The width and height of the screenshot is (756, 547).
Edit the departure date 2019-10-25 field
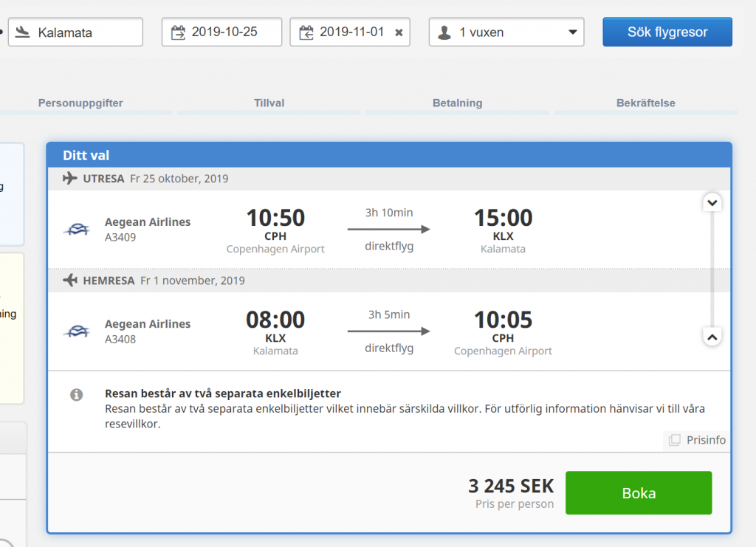coord(221,32)
